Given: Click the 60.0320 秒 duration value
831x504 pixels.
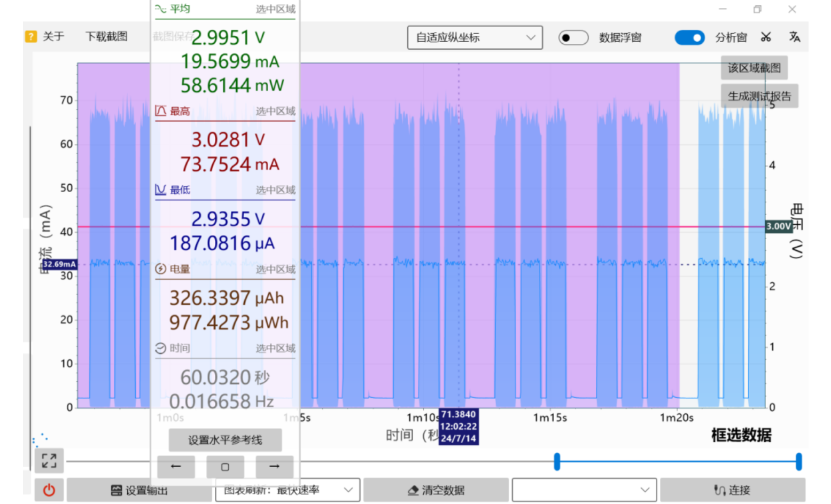Looking at the screenshot, I should (225, 377).
